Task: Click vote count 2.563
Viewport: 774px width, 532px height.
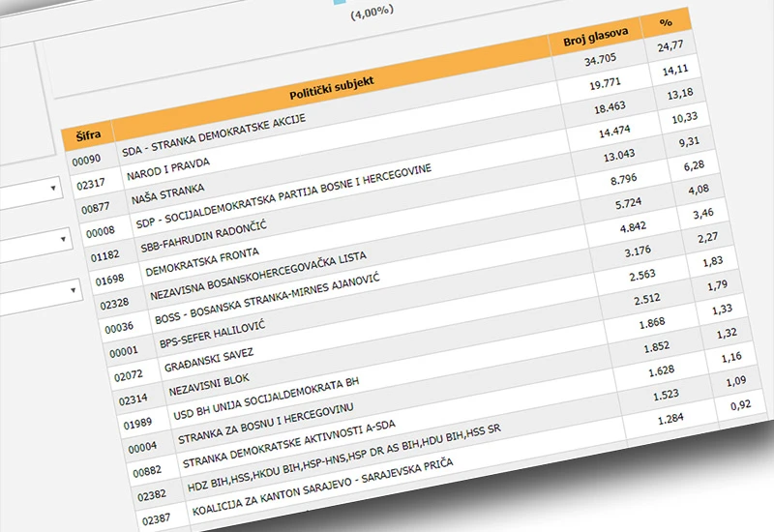Action: point(642,276)
